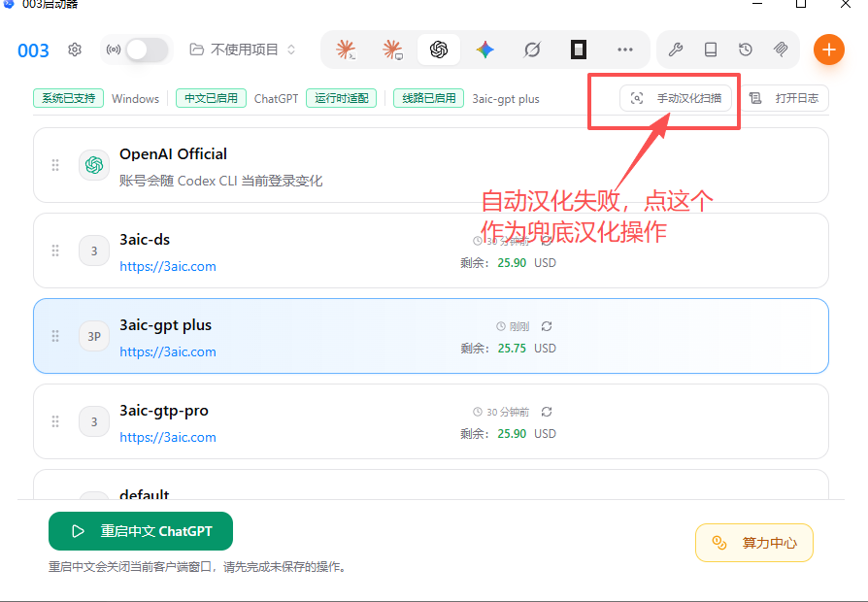Select the black square app icon

click(x=579, y=50)
